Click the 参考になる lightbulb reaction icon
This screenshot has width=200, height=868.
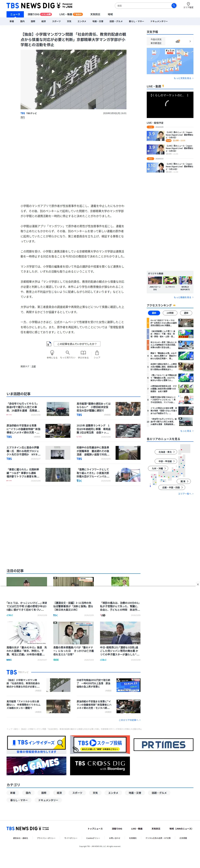[52, 352]
